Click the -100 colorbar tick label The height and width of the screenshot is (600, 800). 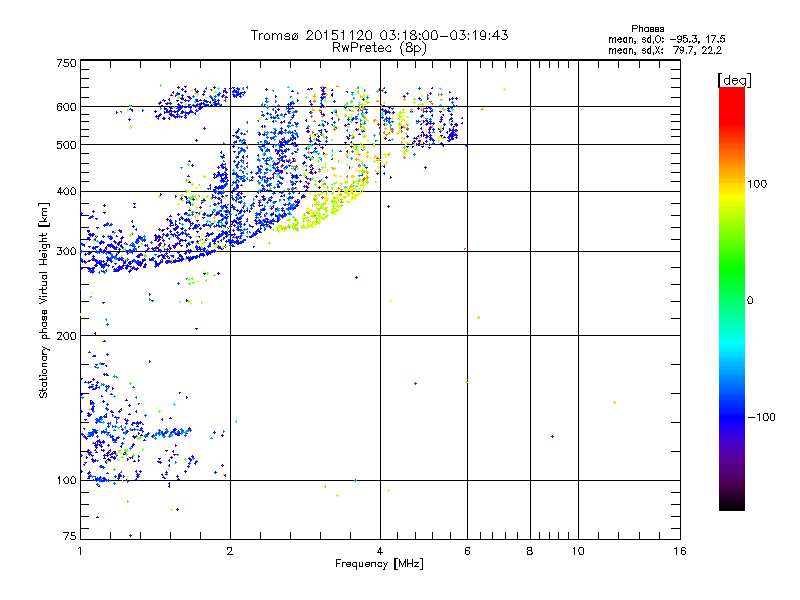pyautogui.click(x=761, y=417)
